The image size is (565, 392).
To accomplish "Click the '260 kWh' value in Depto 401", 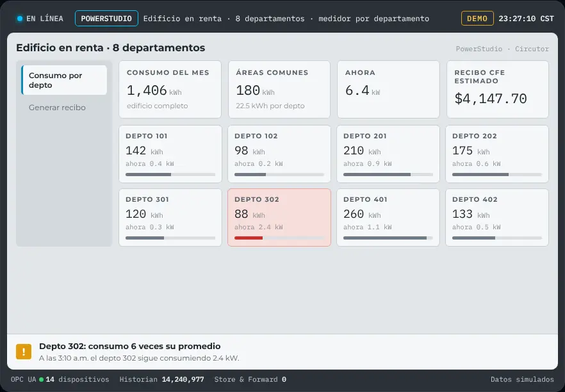I will 362,214.
